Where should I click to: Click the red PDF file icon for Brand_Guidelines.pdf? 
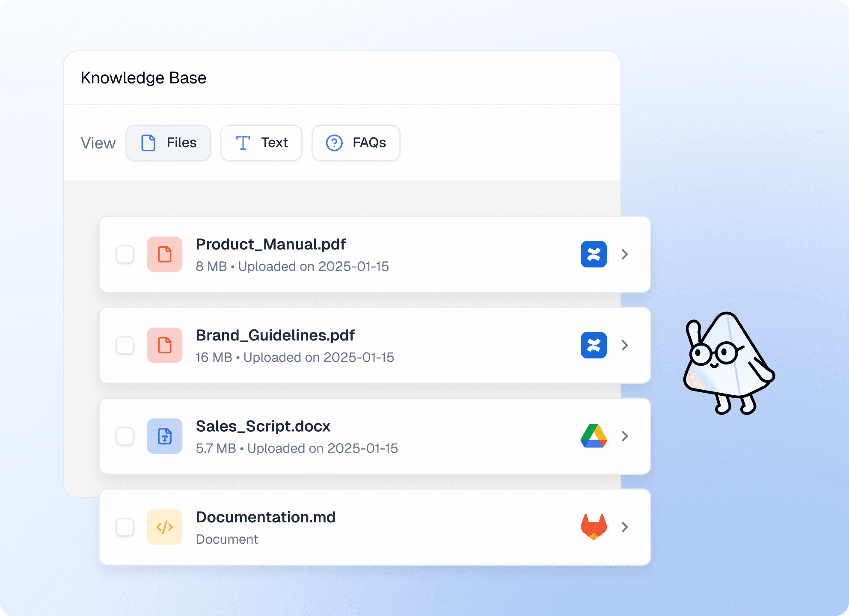(165, 345)
